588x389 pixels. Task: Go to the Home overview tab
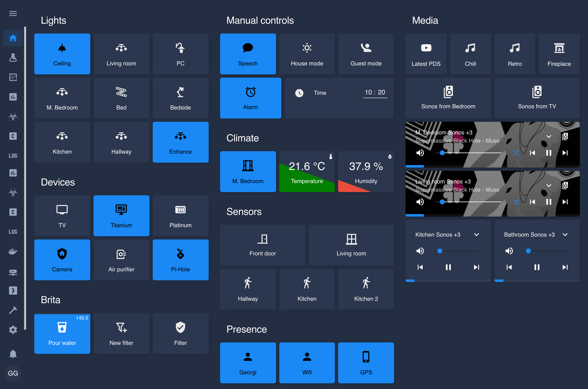click(x=13, y=38)
